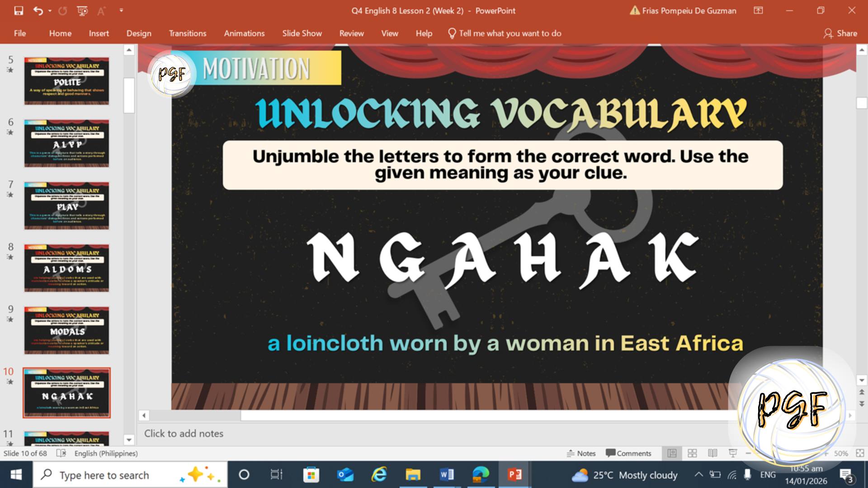Open Outlook from taskbar
The height and width of the screenshot is (488, 868).
(x=345, y=475)
